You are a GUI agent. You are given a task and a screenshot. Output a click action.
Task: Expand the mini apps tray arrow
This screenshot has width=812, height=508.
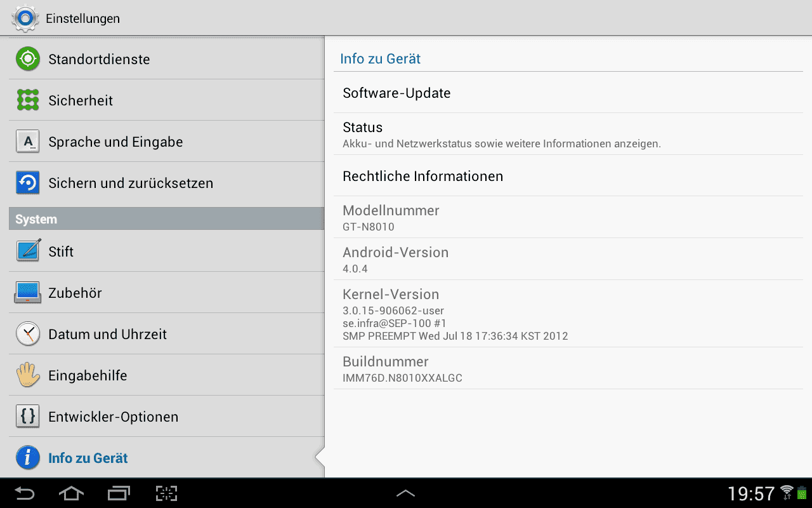pyautogui.click(x=405, y=493)
